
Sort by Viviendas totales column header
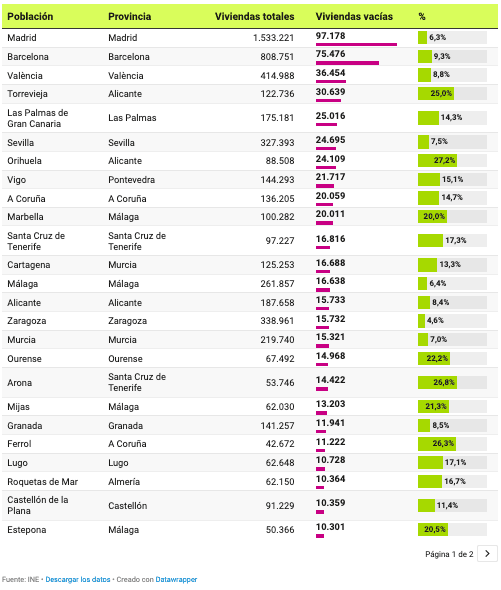pyautogui.click(x=254, y=17)
